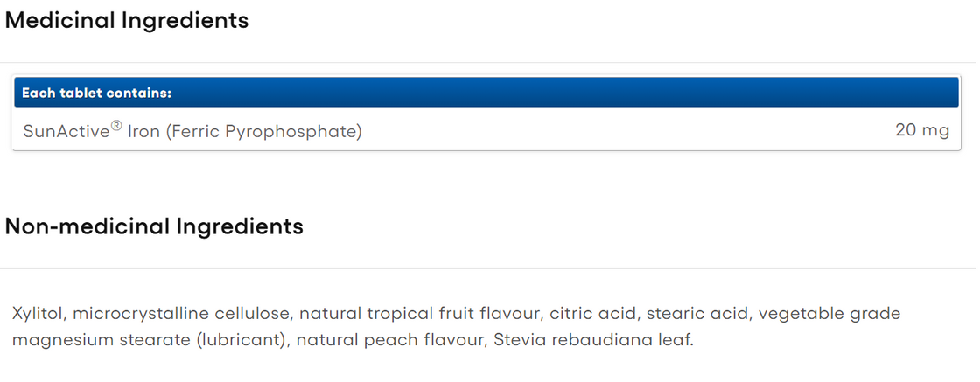This screenshot has width=980, height=382.
Task: Click the Non-medicinal Ingredients heading
Action: click(x=154, y=227)
